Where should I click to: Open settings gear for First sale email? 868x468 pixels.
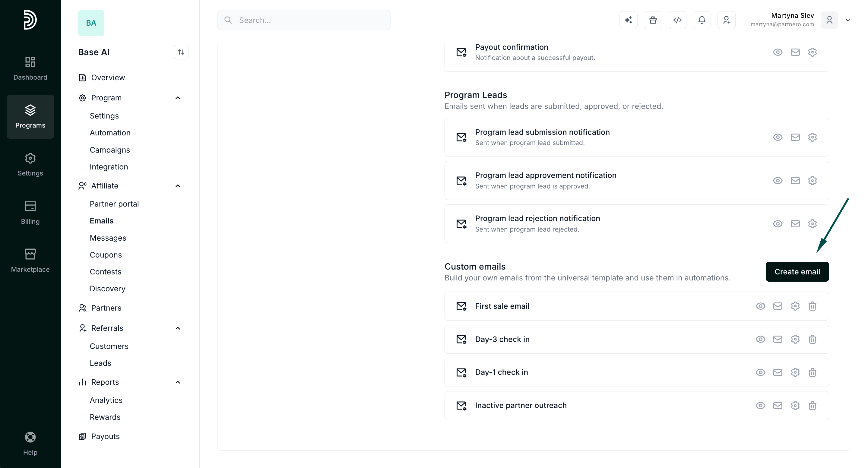795,306
